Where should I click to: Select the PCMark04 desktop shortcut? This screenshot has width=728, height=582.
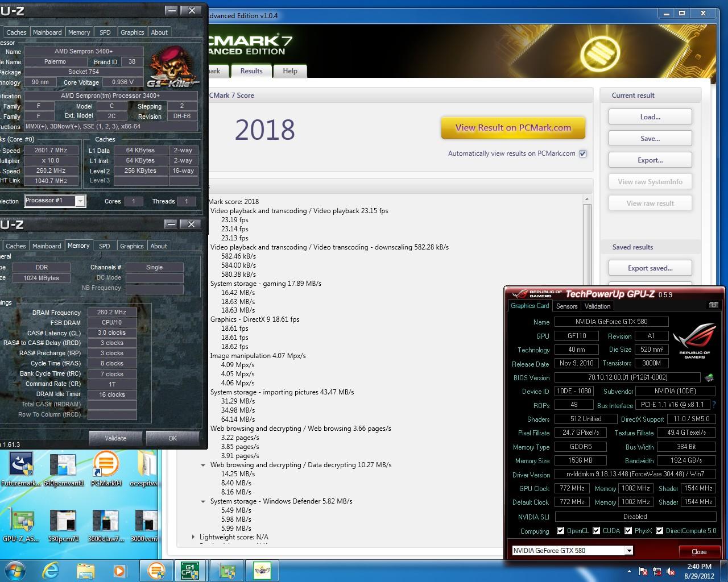click(106, 470)
